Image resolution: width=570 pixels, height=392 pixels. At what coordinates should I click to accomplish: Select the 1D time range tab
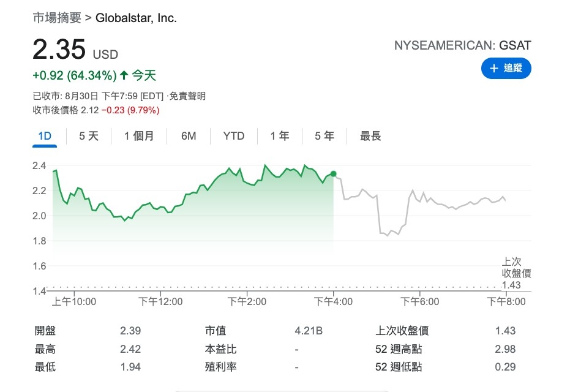click(44, 136)
